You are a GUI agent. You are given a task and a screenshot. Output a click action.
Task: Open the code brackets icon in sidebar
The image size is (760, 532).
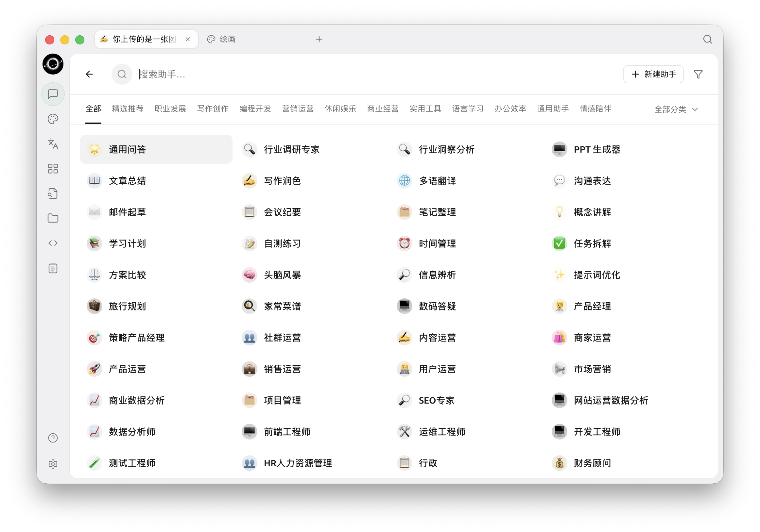53,243
